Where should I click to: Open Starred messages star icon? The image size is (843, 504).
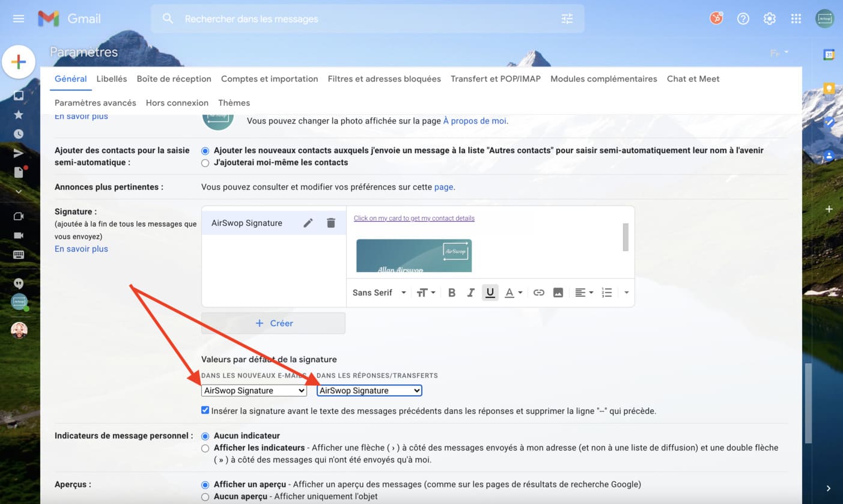coord(19,115)
